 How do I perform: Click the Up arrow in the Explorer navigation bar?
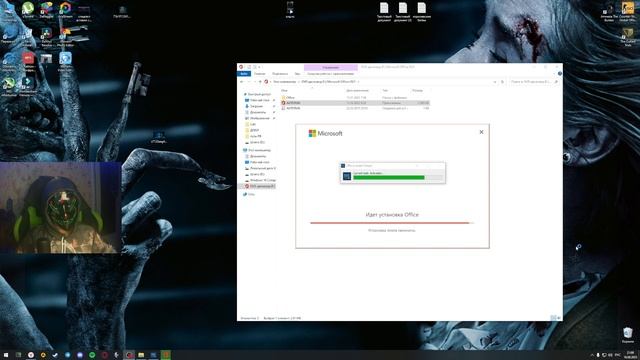260,82
